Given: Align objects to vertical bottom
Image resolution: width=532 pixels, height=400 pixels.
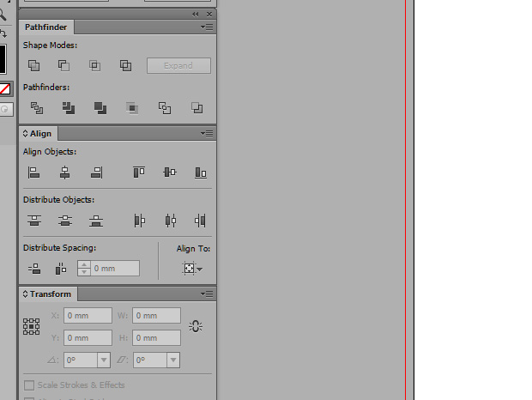Looking at the screenshot, I should point(201,173).
